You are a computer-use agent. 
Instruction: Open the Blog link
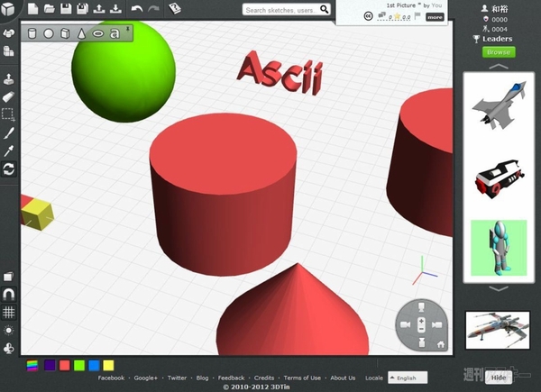tap(202, 378)
